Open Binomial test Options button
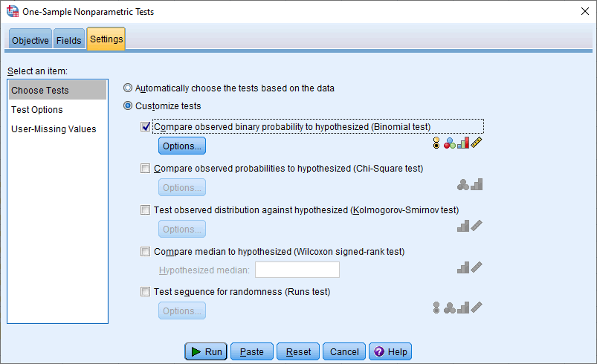The height and width of the screenshot is (364, 597). [182, 146]
